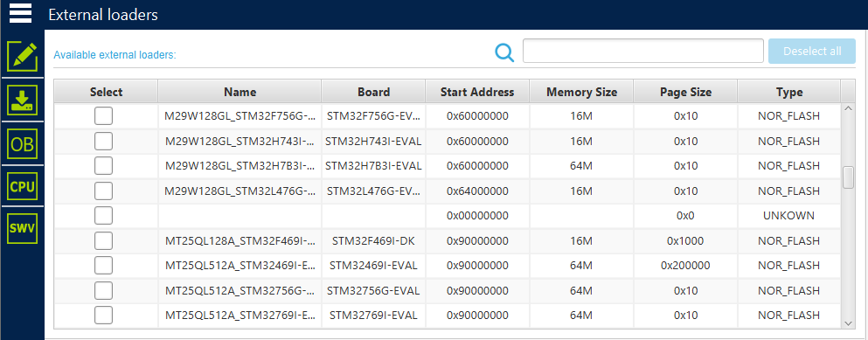Click the STM32769I-EVAL board cell
The image size is (868, 340).
pos(373,315)
